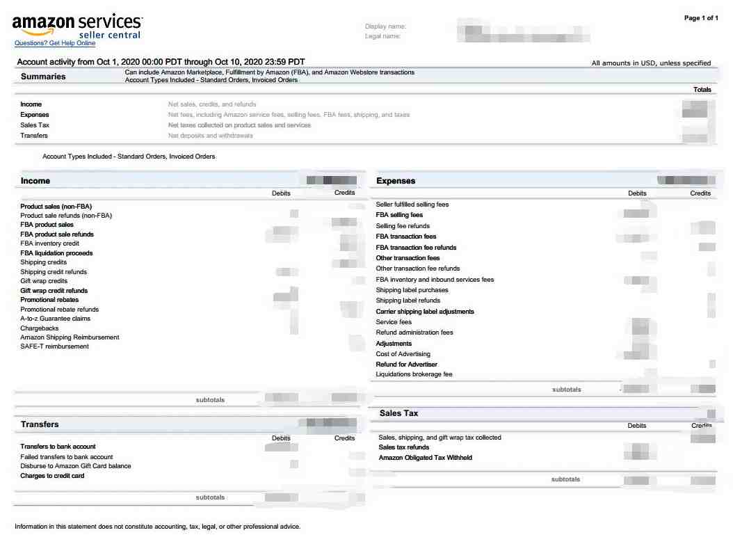Screen dimensions: 733x560
Task: Click 'All amounts in USD, unless specified' note
Action: click(651, 63)
